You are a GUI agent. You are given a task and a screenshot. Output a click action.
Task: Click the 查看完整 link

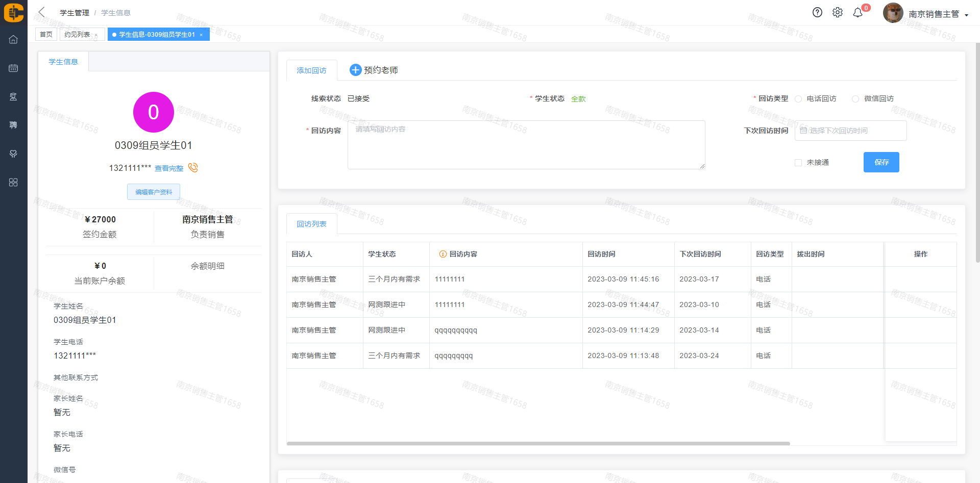(169, 168)
